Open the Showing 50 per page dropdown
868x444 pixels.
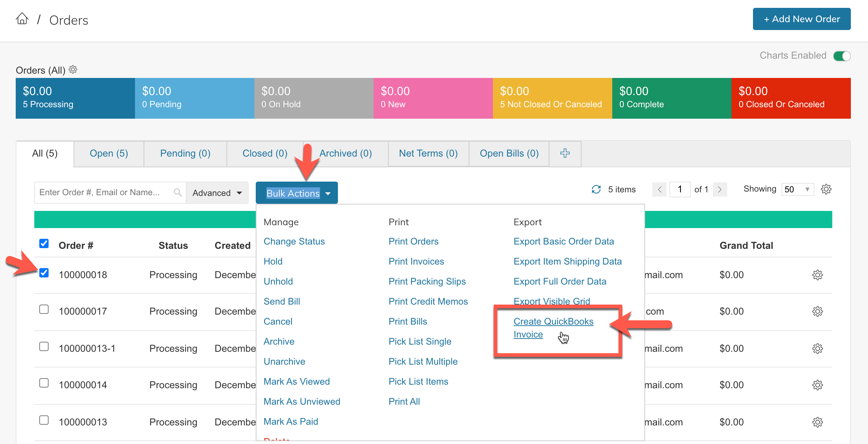coord(797,189)
